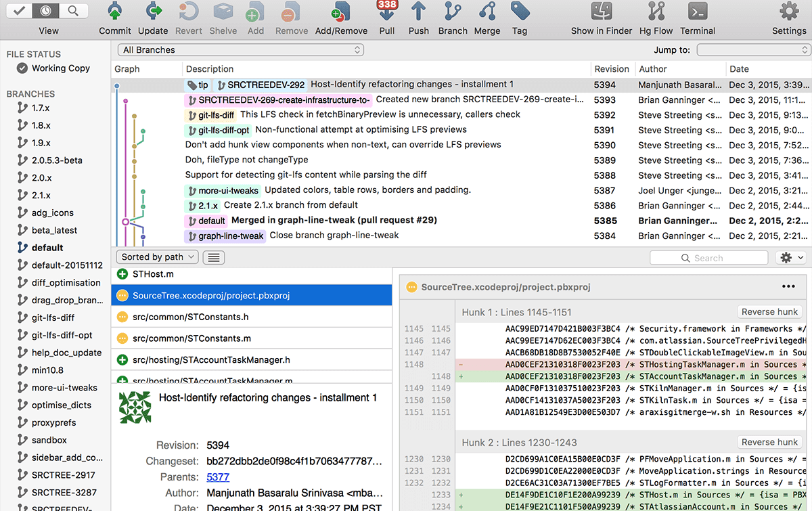Click the SRCTREEDEV-292 branch tag
Image resolution: width=812 pixels, height=511 pixels.
pos(261,85)
